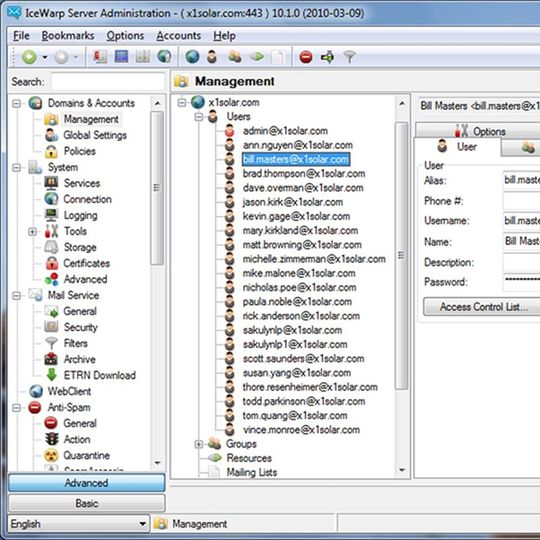Click the red stop anti-spam toolbar icon
This screenshot has width=540, height=540.
click(x=305, y=57)
